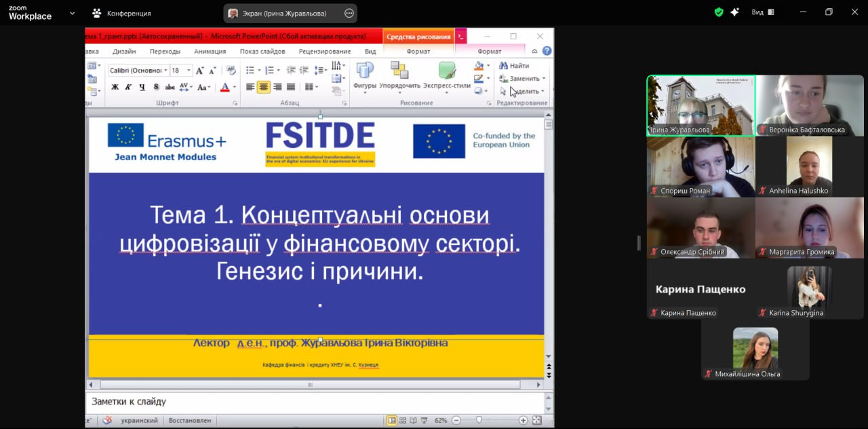Open the View (Вид) tab in PowerPoint

[370, 51]
